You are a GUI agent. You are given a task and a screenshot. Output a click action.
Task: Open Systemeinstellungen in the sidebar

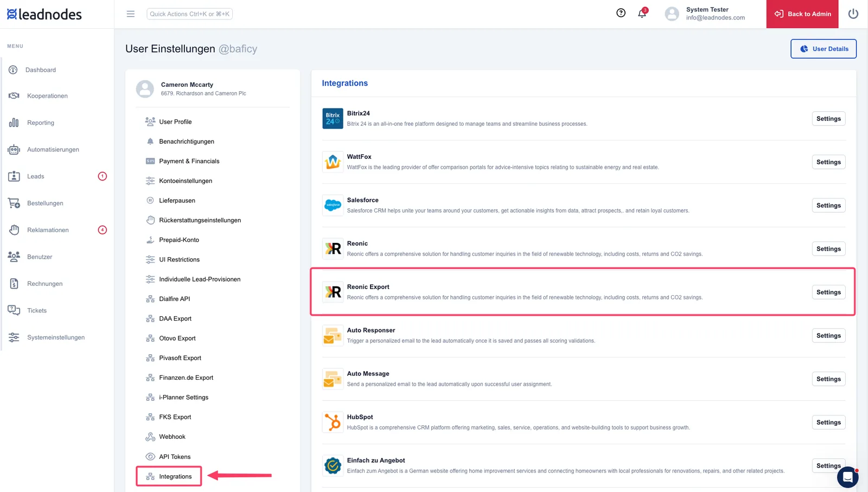(x=57, y=337)
